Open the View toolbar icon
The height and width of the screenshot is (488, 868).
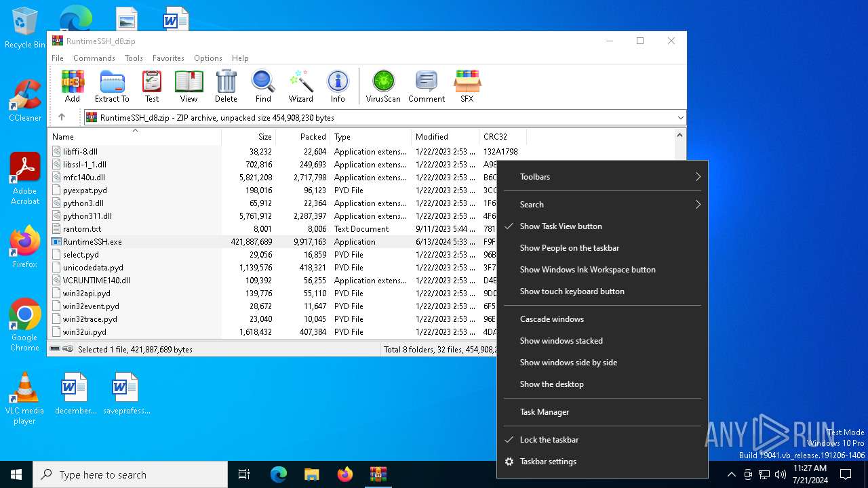[189, 86]
